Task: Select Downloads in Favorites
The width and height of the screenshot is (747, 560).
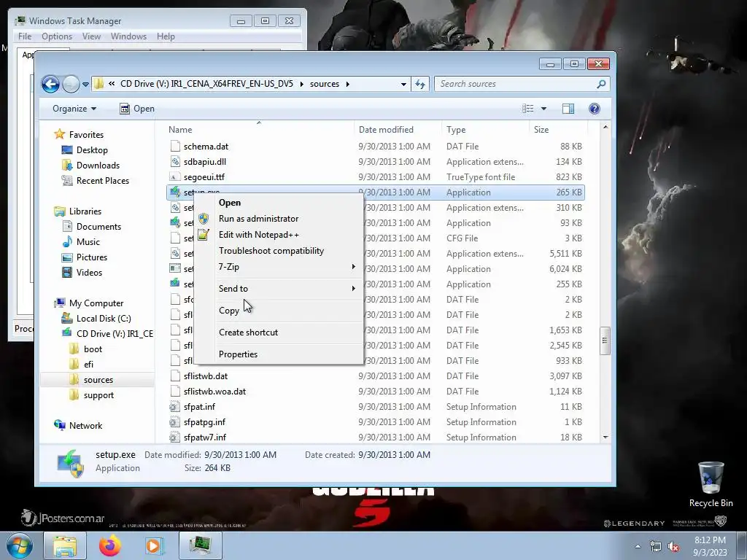Action: [x=98, y=166]
